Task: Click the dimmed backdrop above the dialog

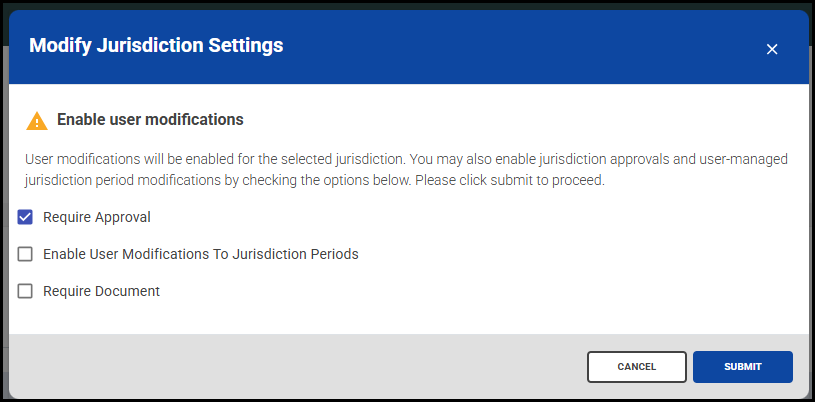Action: [x=400, y=4]
